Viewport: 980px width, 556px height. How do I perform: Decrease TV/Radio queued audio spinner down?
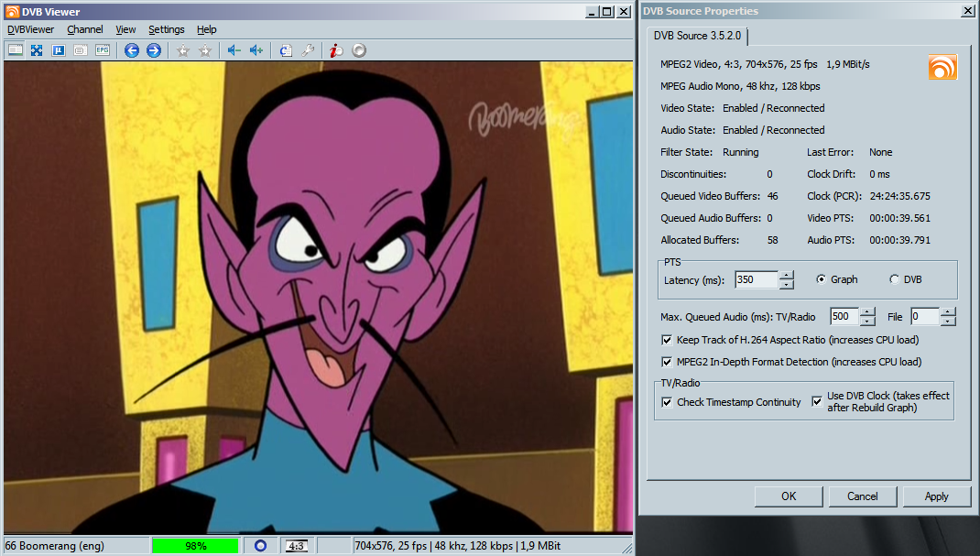[867, 322]
